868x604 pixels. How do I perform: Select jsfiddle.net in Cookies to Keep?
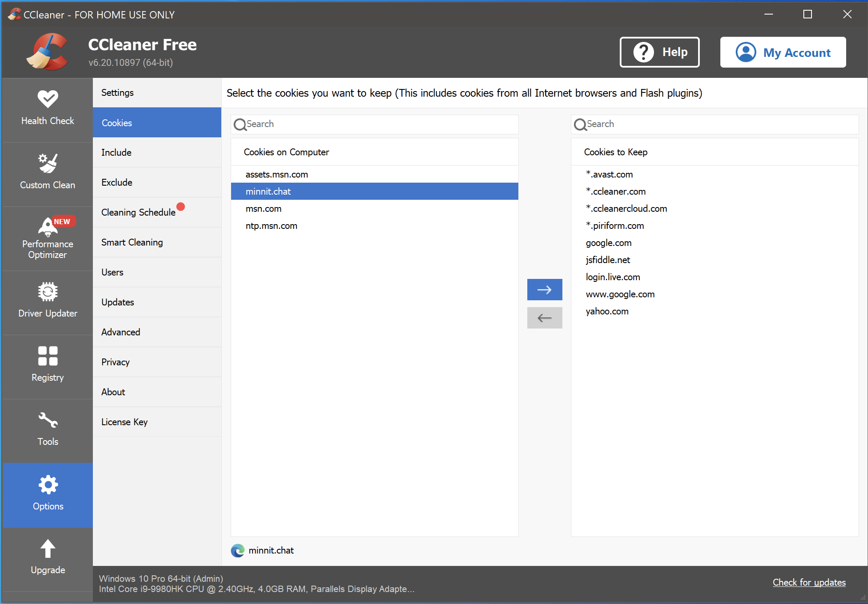pyautogui.click(x=608, y=260)
